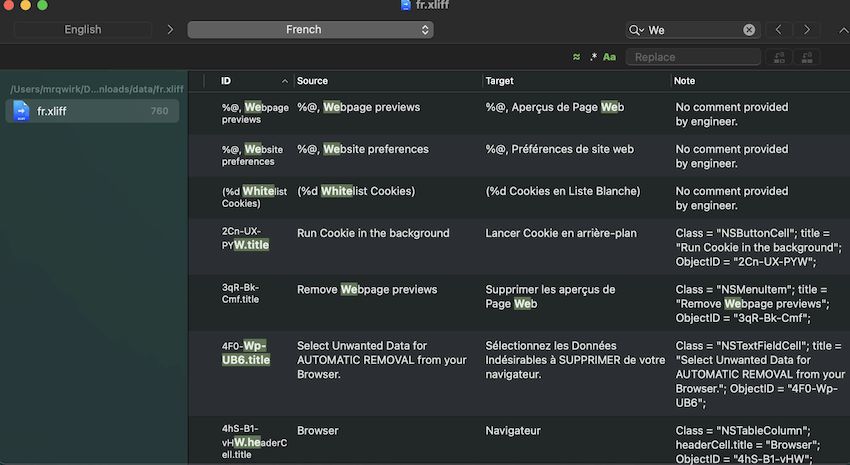This screenshot has height=465, width=850.
Task: Open the French target language dropdown
Action: coord(310,30)
